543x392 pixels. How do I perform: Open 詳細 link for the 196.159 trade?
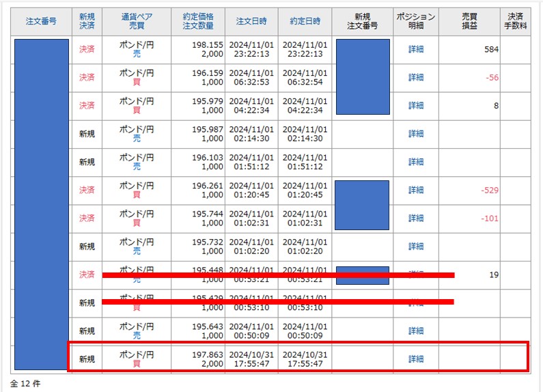pyautogui.click(x=416, y=78)
